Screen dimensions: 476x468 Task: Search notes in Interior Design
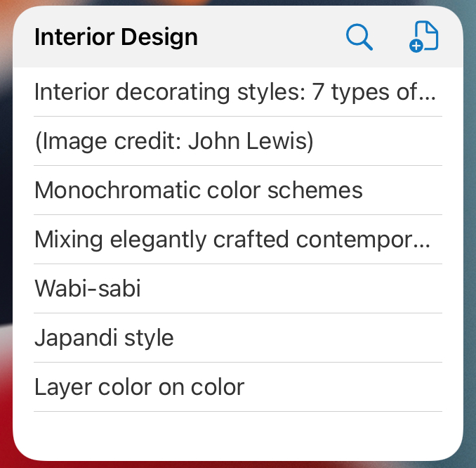click(359, 37)
